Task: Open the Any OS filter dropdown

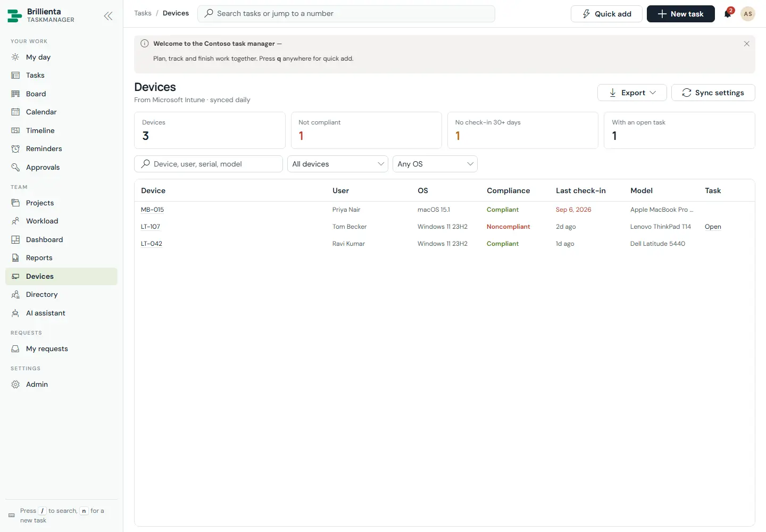Action: [435, 164]
